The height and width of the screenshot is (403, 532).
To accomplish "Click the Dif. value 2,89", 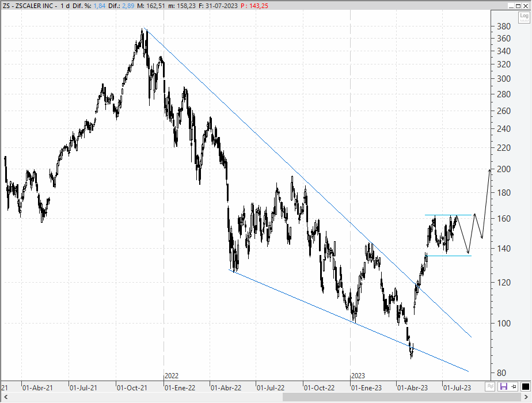I will point(128,6).
